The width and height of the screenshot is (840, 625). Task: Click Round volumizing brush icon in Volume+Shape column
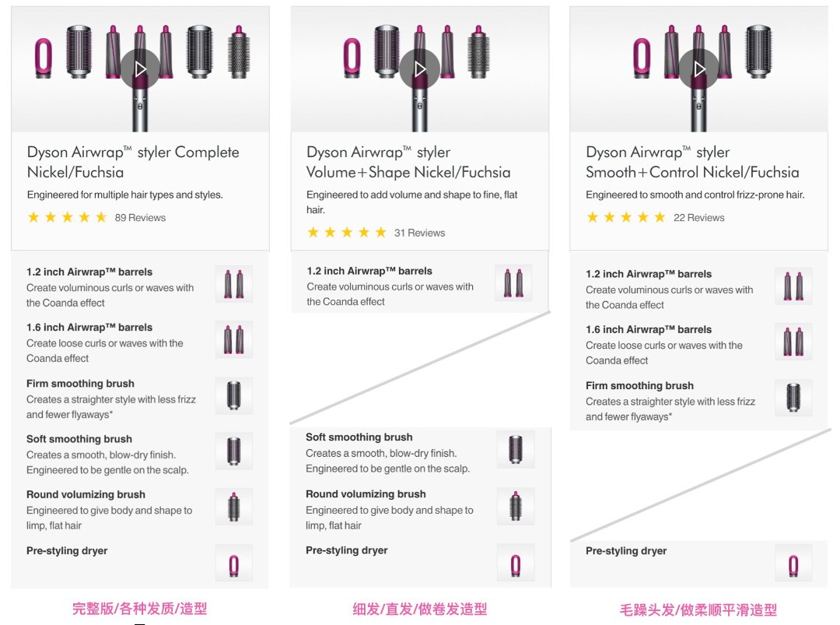coord(516,506)
